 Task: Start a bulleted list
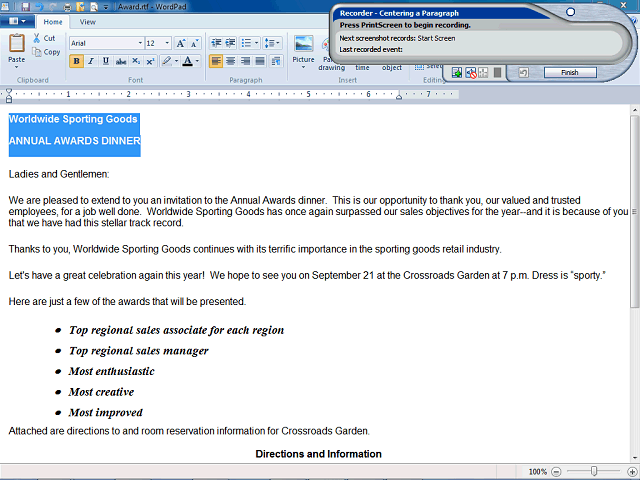pyautogui.click(x=246, y=43)
